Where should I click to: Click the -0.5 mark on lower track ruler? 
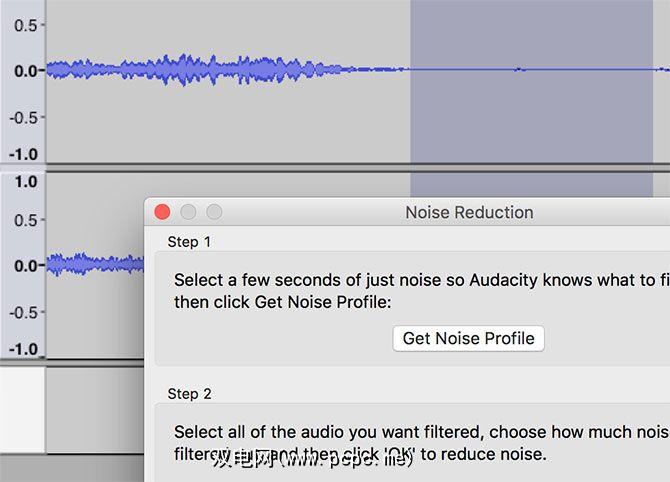(x=24, y=312)
